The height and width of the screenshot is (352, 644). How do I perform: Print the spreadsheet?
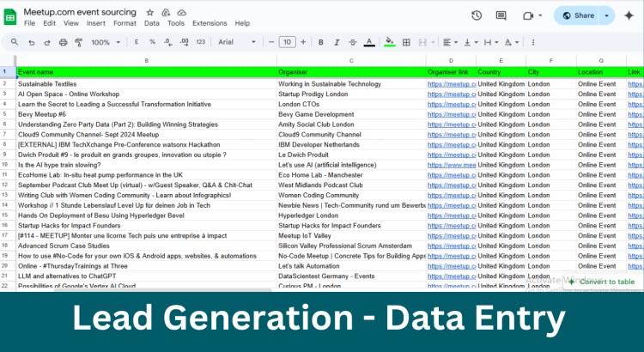(x=63, y=42)
